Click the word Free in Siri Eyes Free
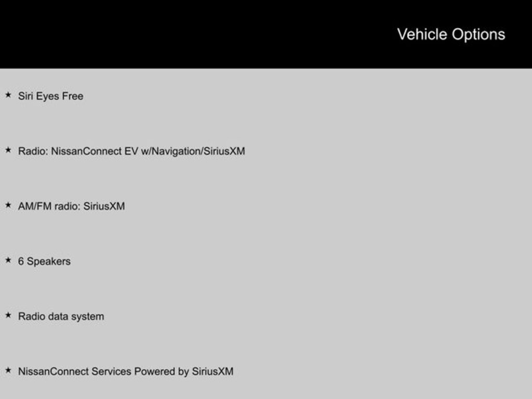 73,96
